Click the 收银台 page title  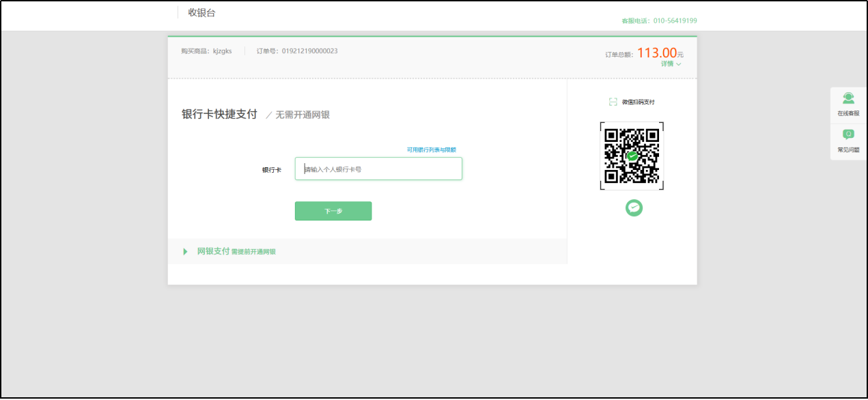(202, 12)
